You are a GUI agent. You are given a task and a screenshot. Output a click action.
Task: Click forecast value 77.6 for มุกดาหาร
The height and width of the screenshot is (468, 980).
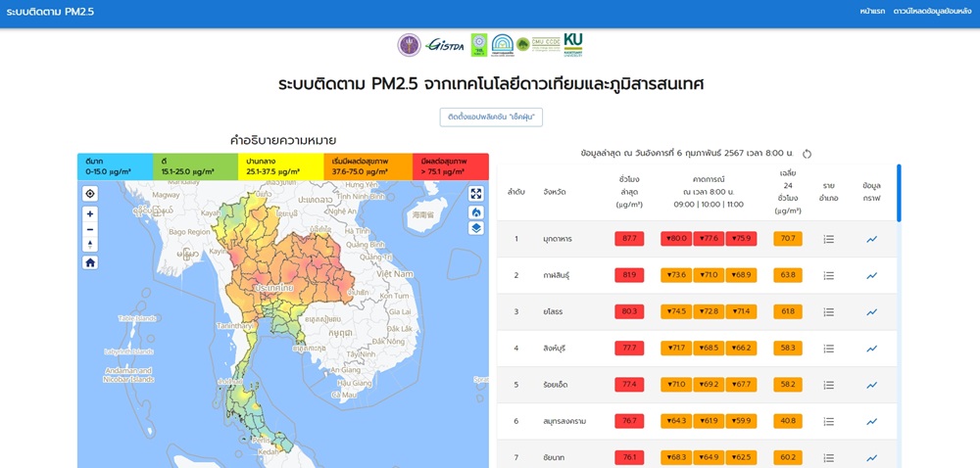tap(709, 239)
